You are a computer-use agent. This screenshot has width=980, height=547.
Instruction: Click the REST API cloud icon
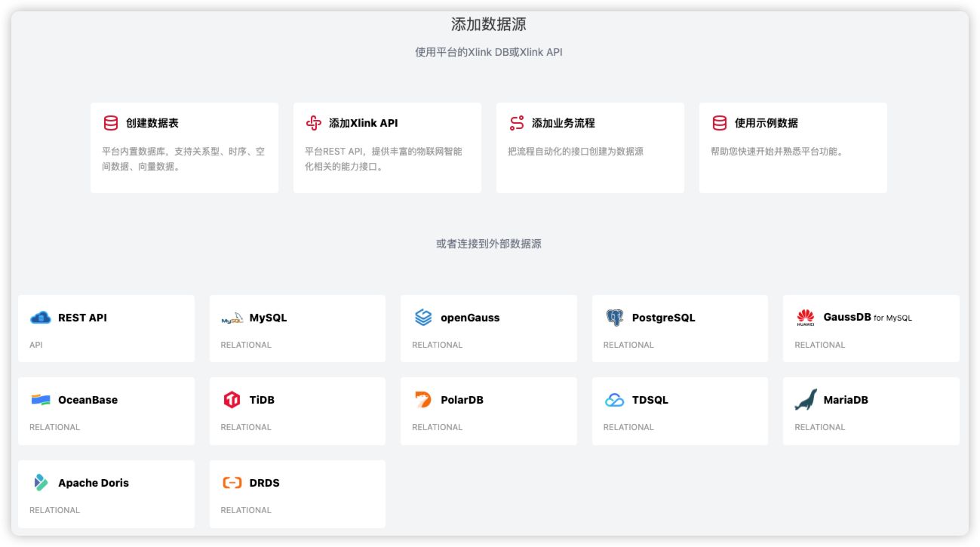point(41,318)
